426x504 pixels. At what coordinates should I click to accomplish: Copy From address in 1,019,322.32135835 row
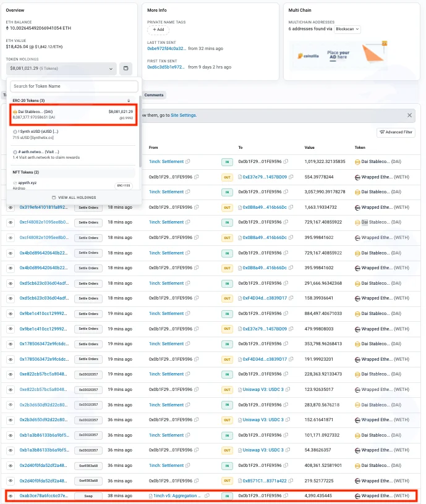click(x=188, y=161)
